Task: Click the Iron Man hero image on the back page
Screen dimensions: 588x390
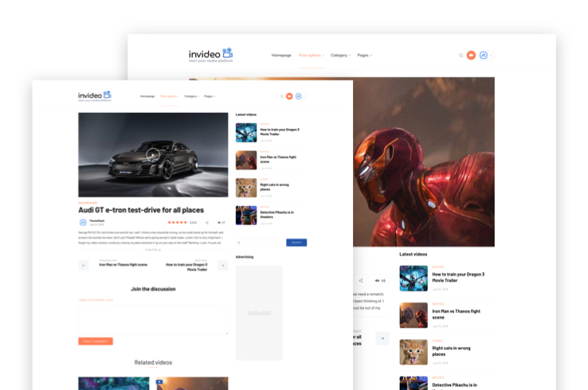Action: 424,162
